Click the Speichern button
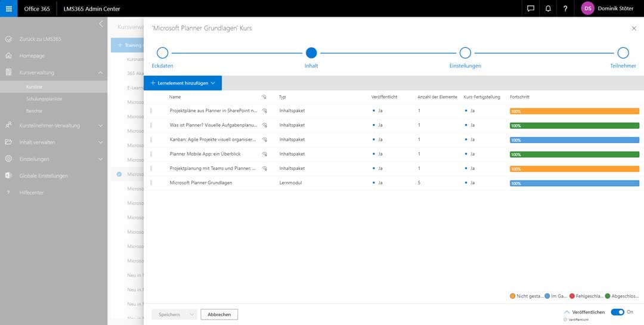Image resolution: width=644 pixels, height=325 pixels. point(169,314)
